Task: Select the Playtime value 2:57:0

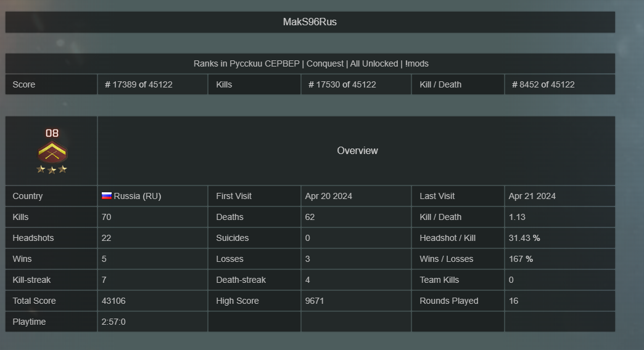Action: [114, 322]
